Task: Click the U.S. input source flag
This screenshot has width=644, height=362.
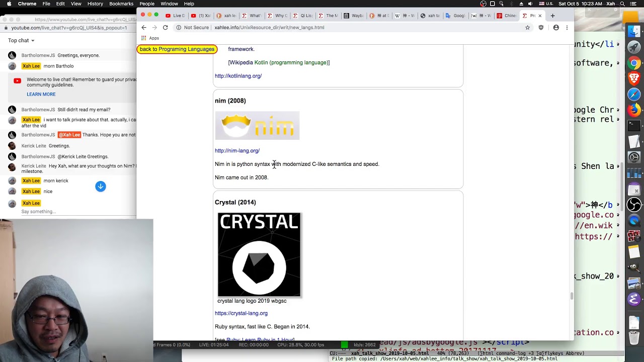Action: pyautogui.click(x=546, y=4)
